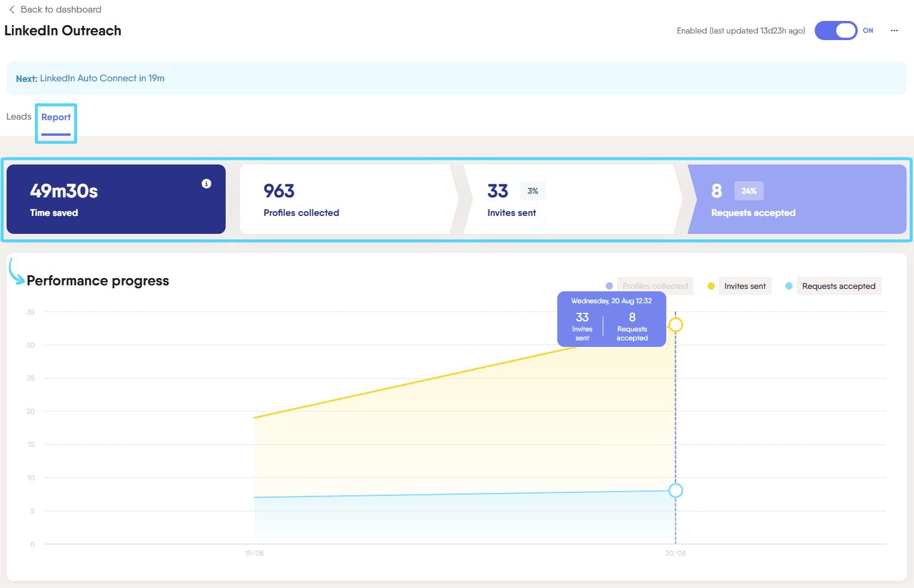Open the three-dot more options menu

[894, 31]
